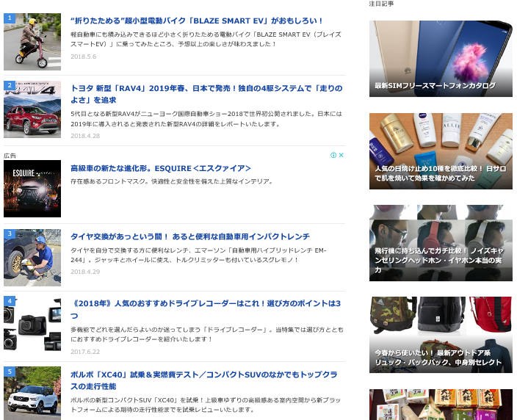Image resolution: width=517 pixels, height=420 pixels.
Task: Open the outdoor backpack selection card
Action: coord(441,335)
